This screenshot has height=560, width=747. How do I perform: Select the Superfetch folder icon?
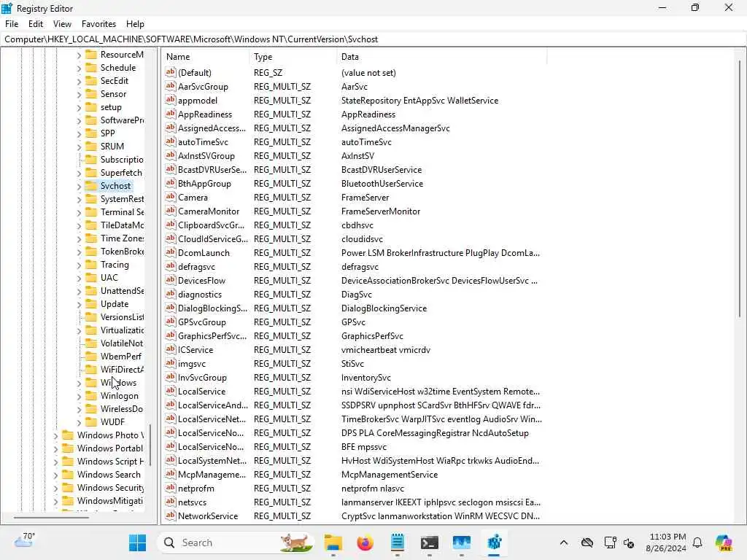coord(91,172)
